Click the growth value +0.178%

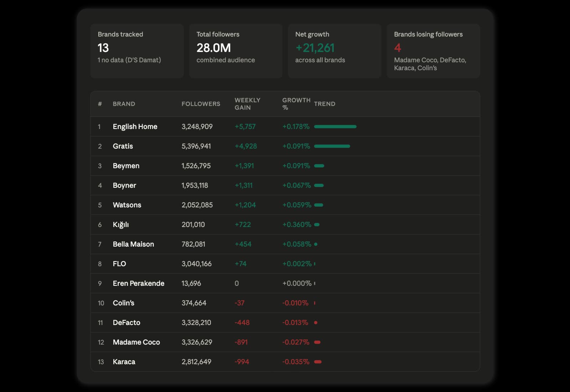coord(296,127)
